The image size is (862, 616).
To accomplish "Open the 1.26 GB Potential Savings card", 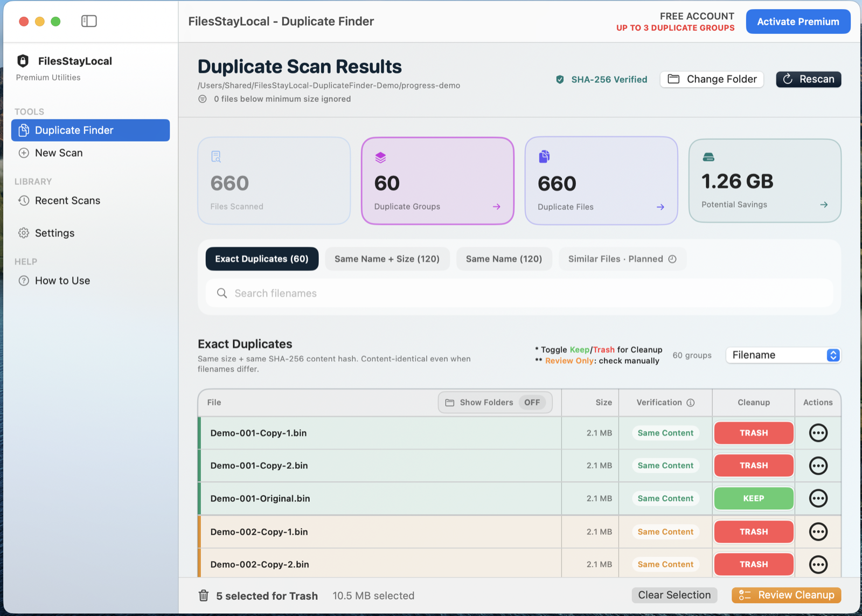I will [x=764, y=181].
